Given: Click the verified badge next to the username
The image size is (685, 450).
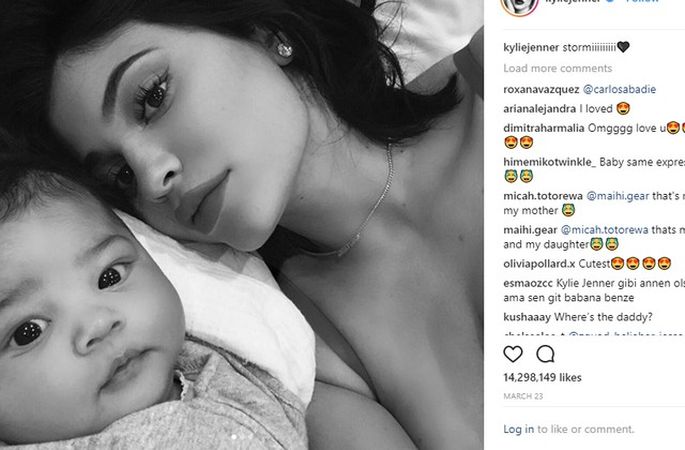Looking at the screenshot, I should coord(611,1).
